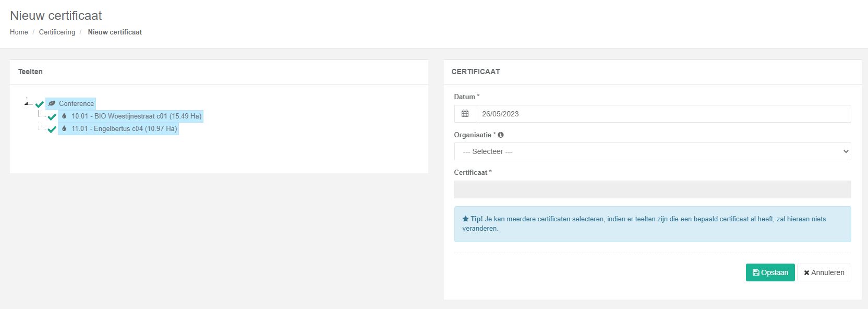Go to Home breadcrumb

point(19,32)
